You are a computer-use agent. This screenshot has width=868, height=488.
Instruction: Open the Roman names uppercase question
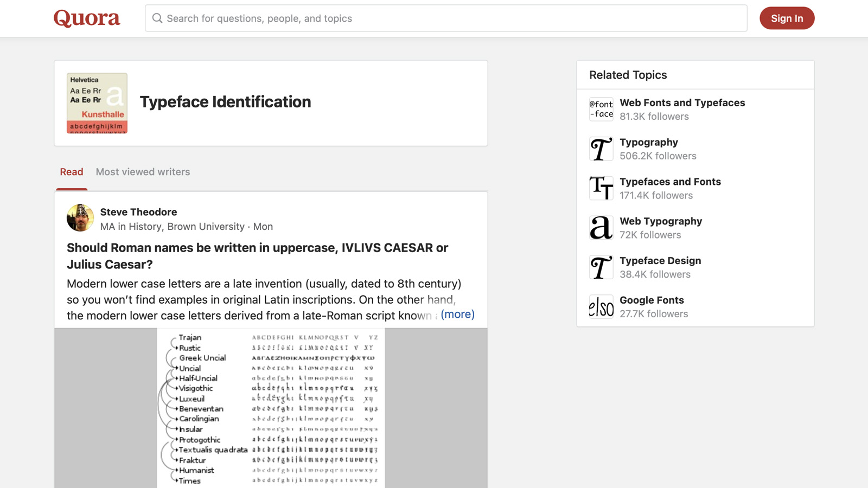click(x=257, y=256)
